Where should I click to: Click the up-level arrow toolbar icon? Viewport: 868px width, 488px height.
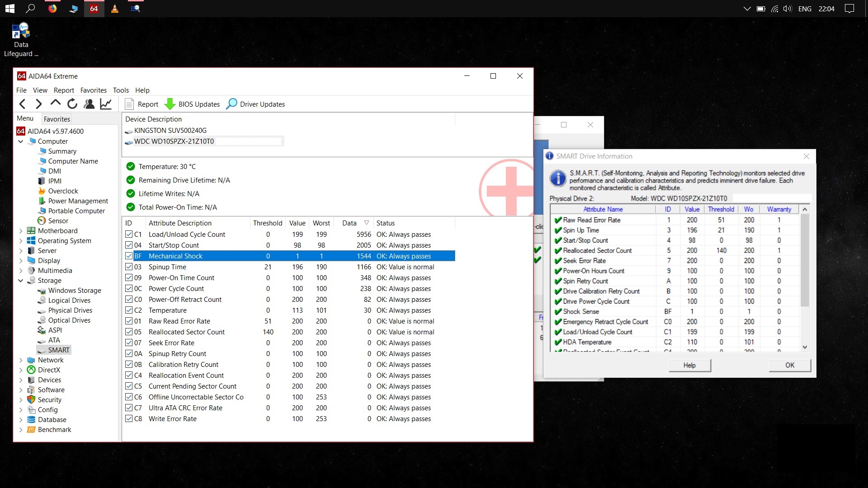(x=55, y=103)
